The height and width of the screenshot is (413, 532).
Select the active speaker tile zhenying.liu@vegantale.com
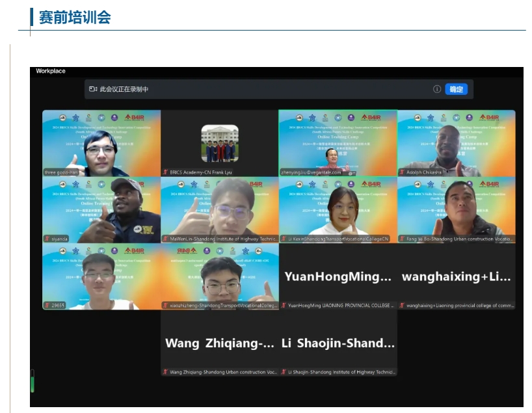[338, 142]
